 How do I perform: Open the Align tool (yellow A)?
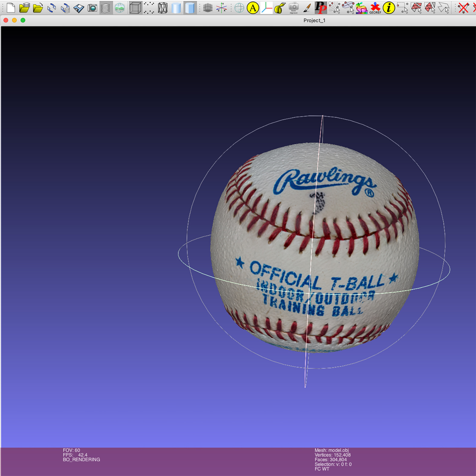pyautogui.click(x=253, y=8)
